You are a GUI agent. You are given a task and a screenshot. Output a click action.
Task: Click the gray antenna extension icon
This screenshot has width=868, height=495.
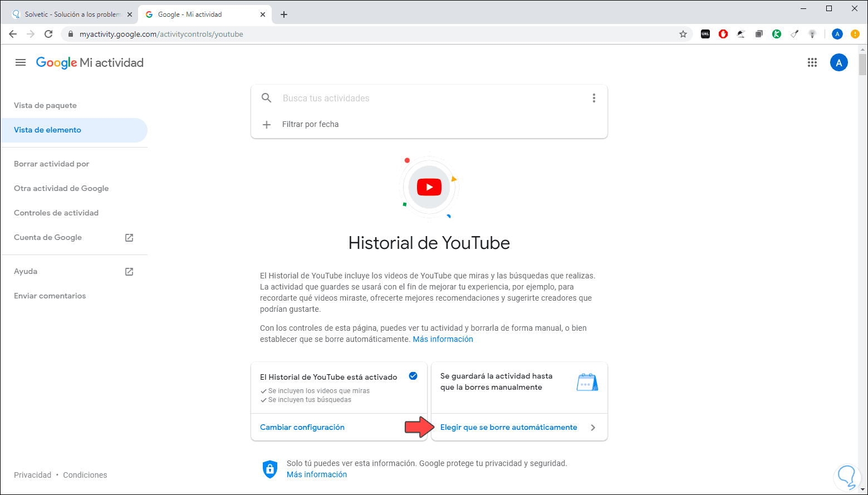tap(812, 34)
